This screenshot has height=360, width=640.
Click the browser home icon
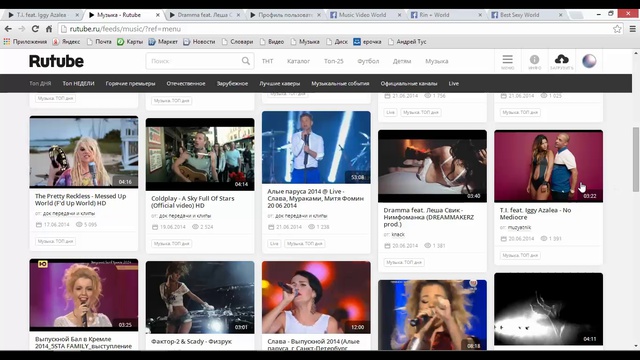click(49, 29)
